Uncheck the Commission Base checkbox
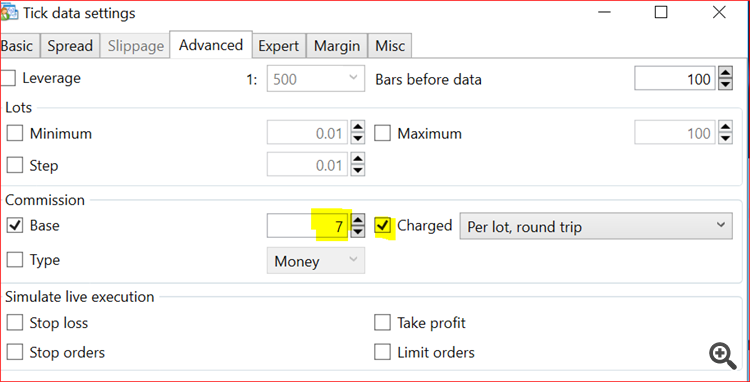The width and height of the screenshot is (750, 382). click(x=15, y=225)
